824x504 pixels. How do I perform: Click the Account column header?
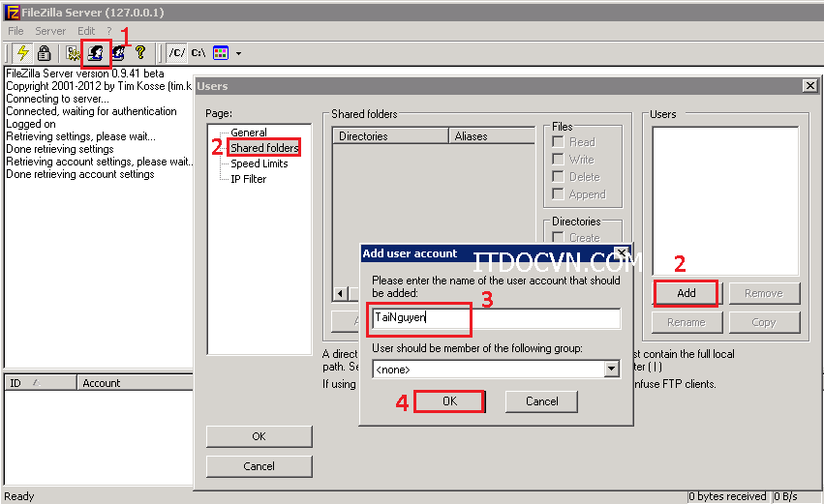pos(102,383)
